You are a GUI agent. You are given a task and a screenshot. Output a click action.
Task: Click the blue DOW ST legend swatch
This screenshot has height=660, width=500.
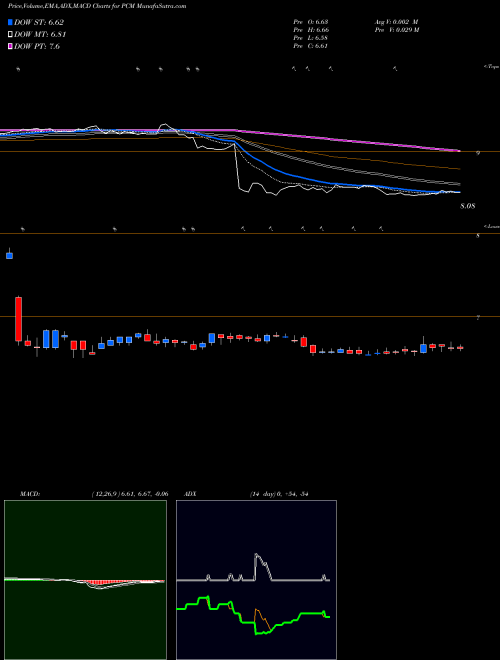(10, 22)
